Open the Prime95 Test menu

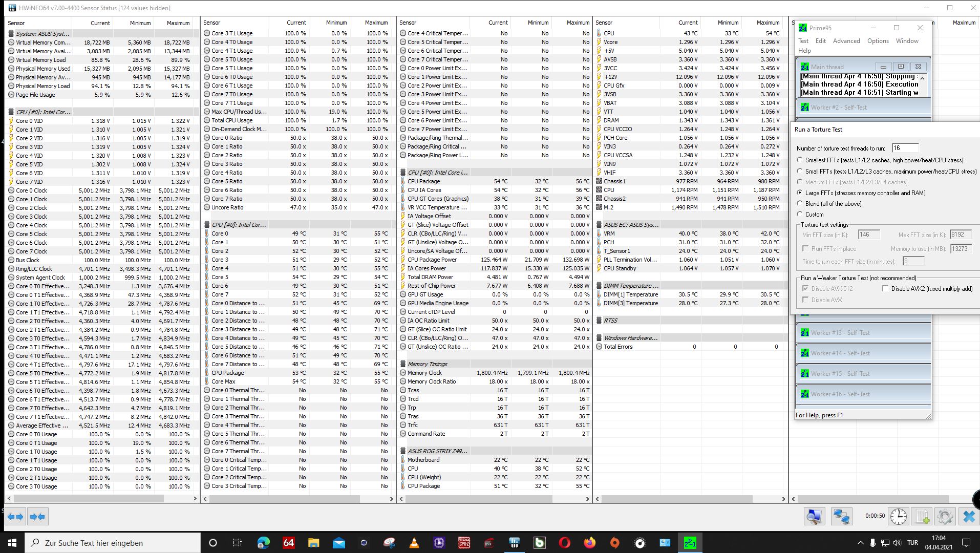pos(803,41)
